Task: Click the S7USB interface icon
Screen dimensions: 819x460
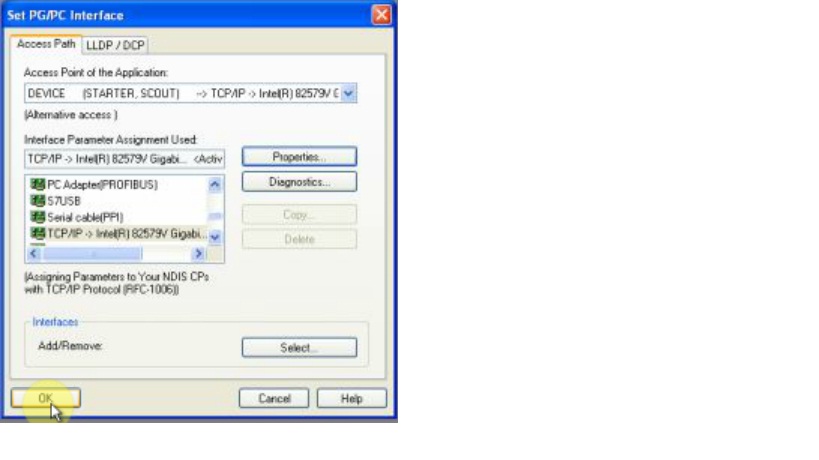Action: coord(38,200)
